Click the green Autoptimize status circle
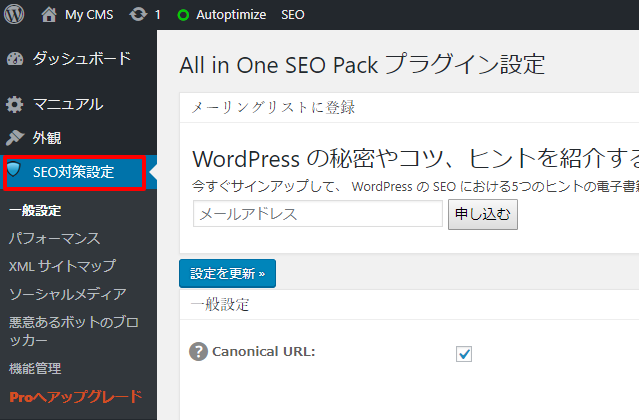The height and width of the screenshot is (420, 639). pos(183,15)
